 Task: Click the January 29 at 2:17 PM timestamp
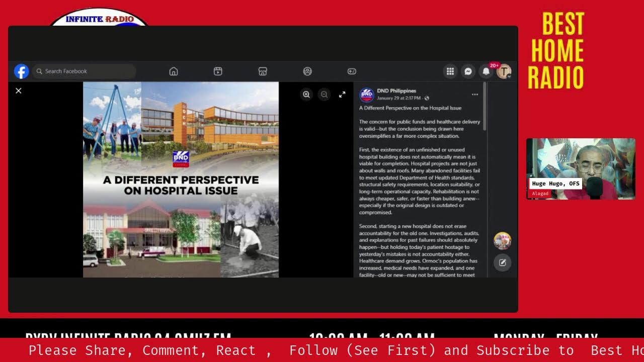pos(399,98)
